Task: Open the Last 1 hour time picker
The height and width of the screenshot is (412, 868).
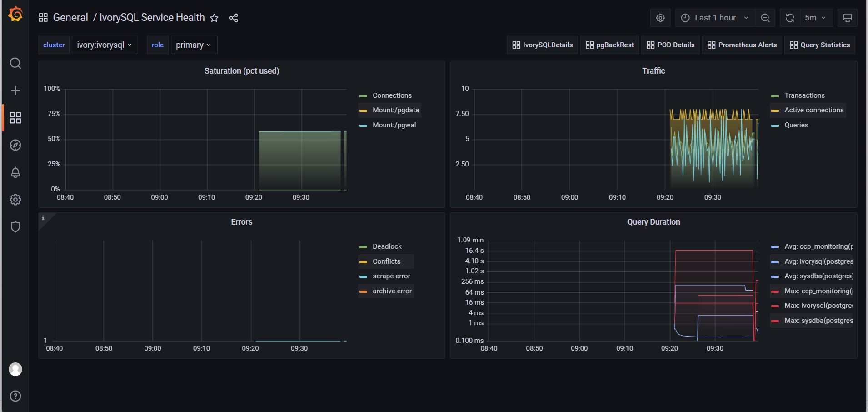Action: point(715,18)
